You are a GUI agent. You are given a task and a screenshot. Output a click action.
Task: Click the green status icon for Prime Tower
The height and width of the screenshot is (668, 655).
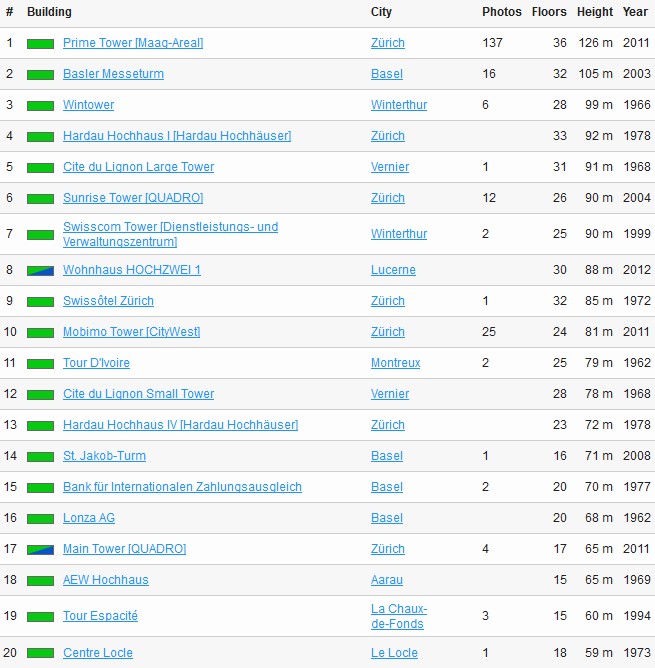coord(40,44)
